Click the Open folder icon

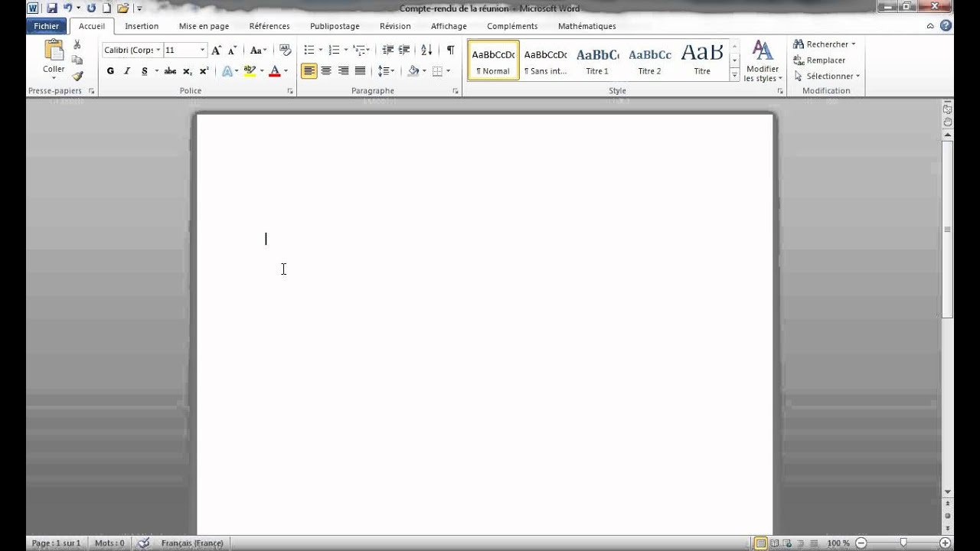[x=122, y=8]
